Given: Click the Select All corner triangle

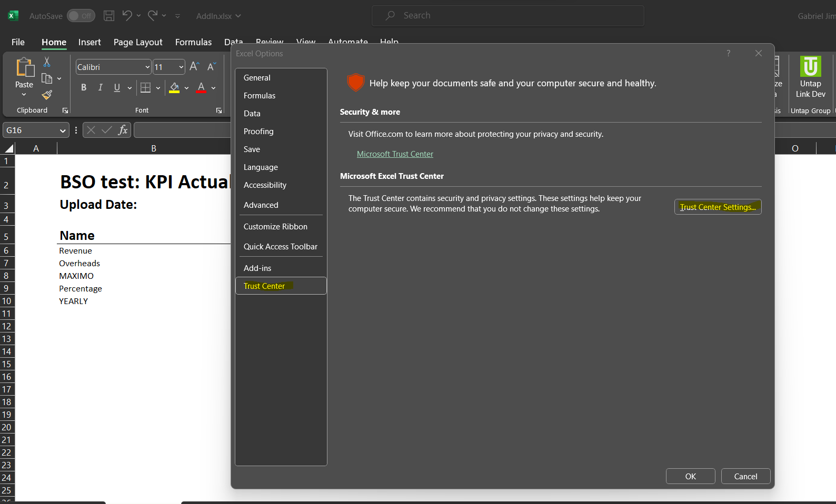Looking at the screenshot, I should coord(8,148).
